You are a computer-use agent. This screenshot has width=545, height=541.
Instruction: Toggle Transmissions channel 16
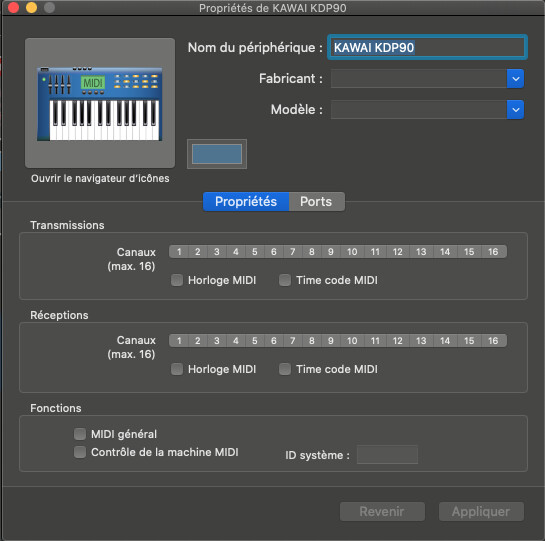(494, 252)
